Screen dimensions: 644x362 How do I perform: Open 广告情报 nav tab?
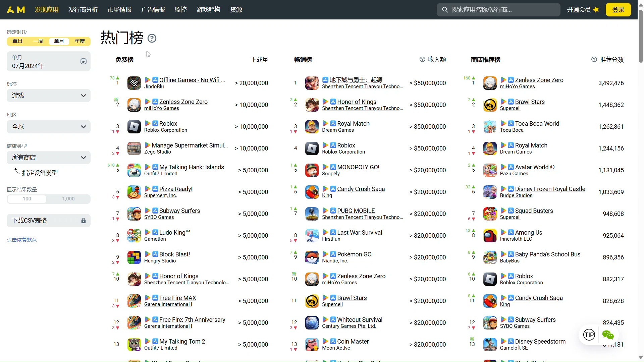153,10
